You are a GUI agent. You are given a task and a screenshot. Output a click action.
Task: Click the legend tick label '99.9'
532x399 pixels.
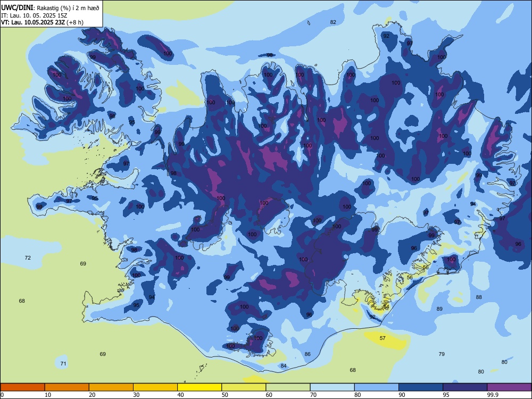[x=493, y=395]
